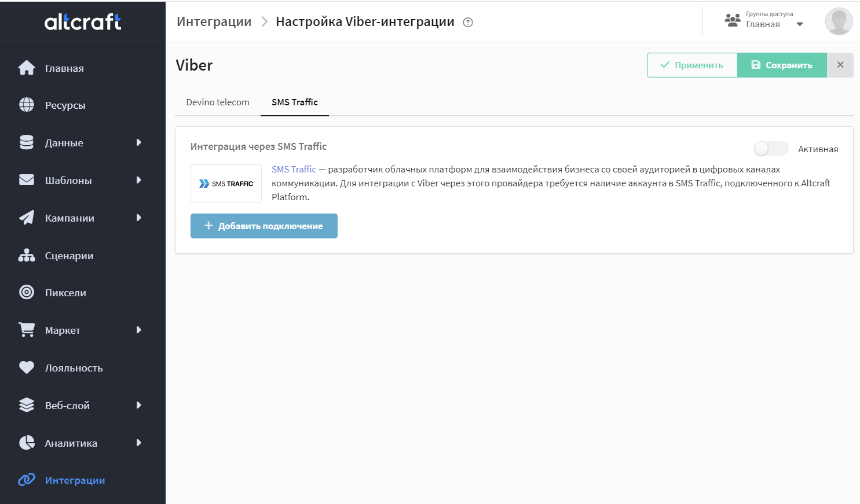Open Пиксели menu item
Image resolution: width=860 pixels, height=504 pixels.
(65, 293)
